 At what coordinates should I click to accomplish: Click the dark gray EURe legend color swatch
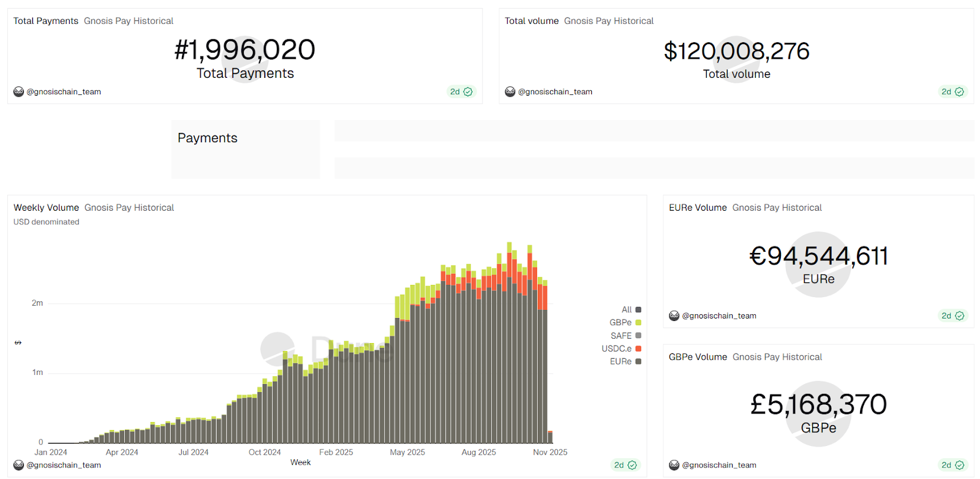pyautogui.click(x=638, y=361)
